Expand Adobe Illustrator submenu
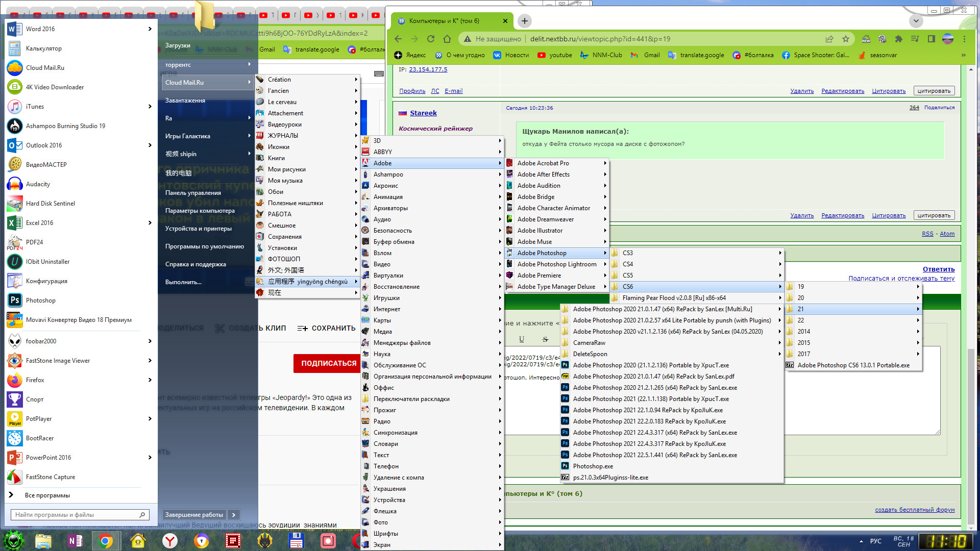The height and width of the screenshot is (551, 980). coord(557,231)
